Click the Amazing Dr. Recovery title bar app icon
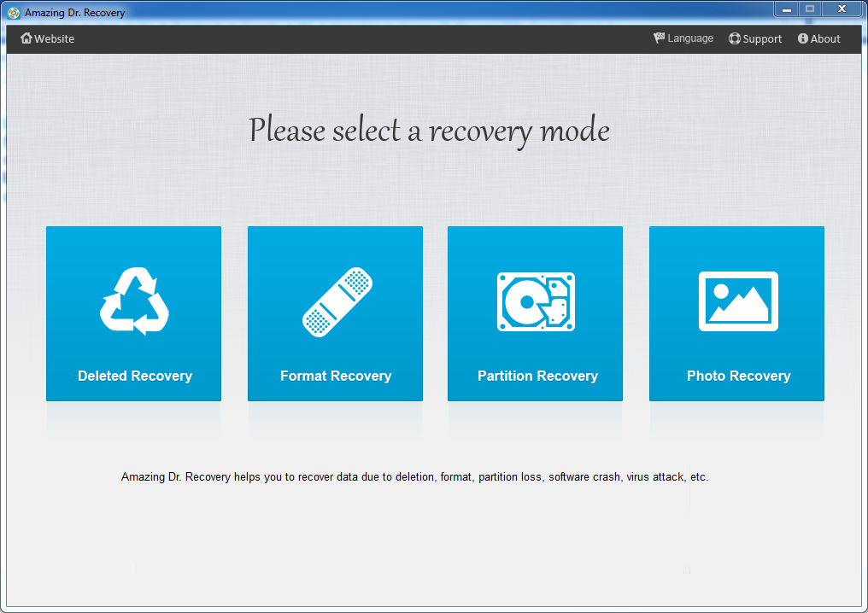 [14, 13]
